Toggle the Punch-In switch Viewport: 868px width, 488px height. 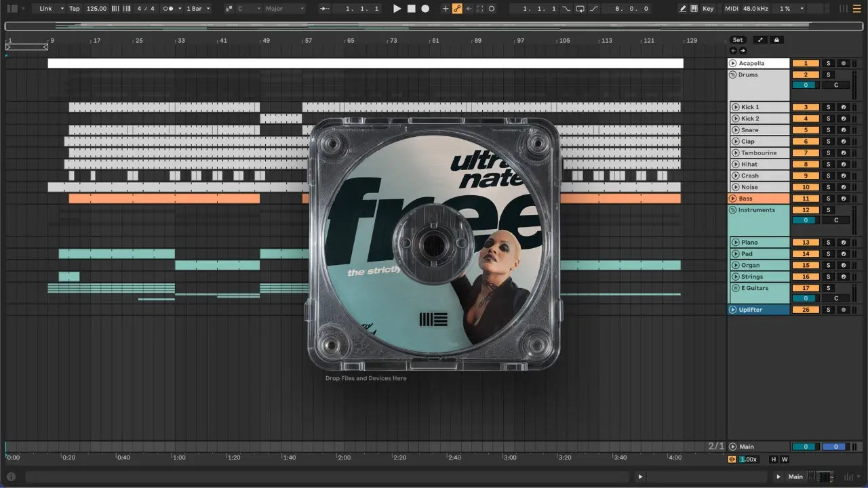point(566,9)
